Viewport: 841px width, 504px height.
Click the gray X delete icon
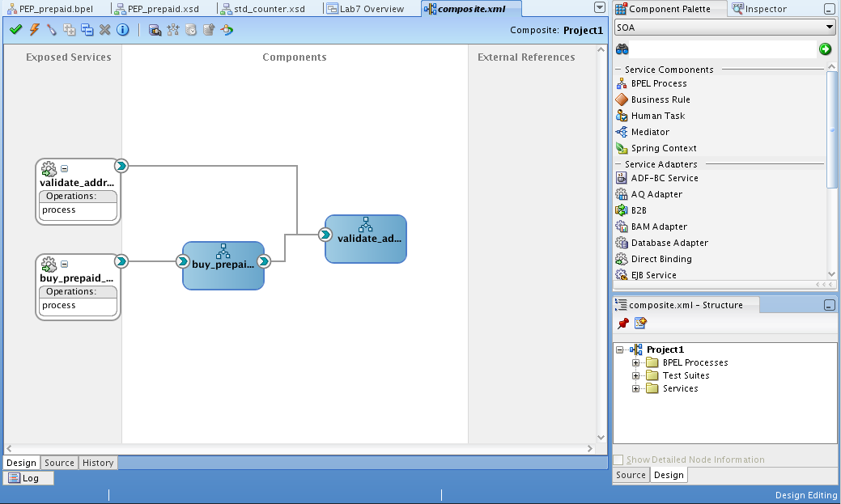105,29
